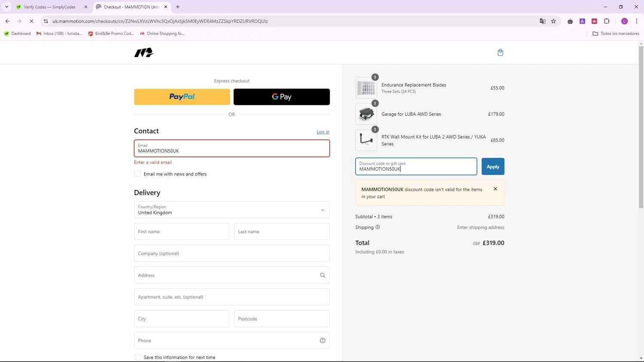Apply the discount code
This screenshot has height=362, width=644.
pos(493,166)
